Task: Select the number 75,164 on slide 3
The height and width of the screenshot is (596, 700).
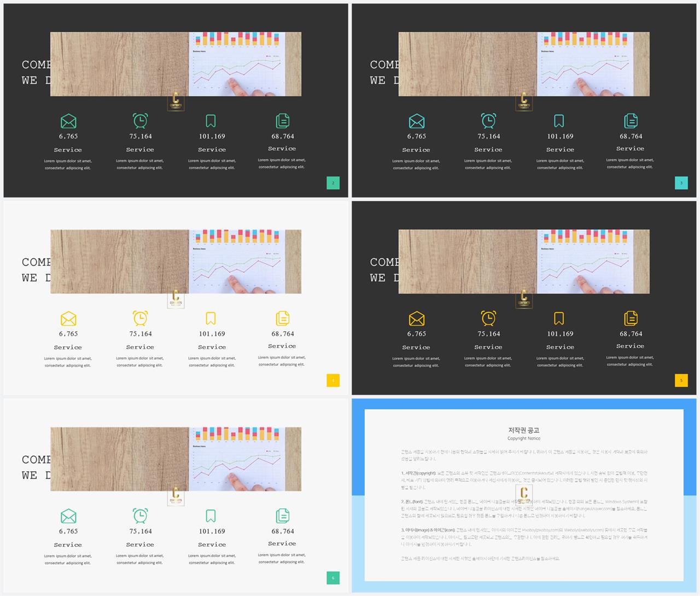Action: 489,136
